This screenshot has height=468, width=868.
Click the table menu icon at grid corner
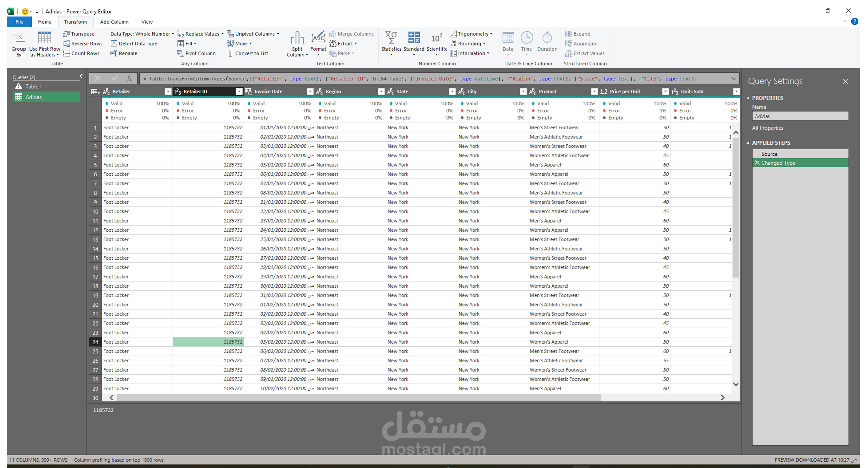(95, 92)
